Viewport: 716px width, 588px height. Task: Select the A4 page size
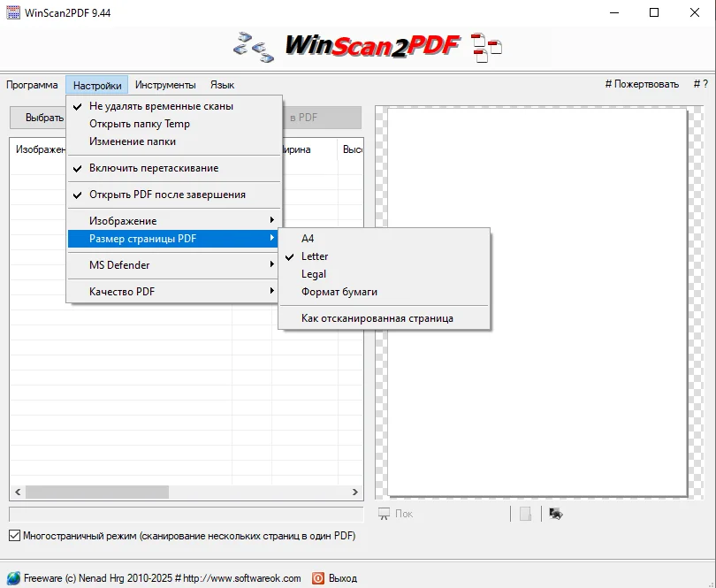308,239
